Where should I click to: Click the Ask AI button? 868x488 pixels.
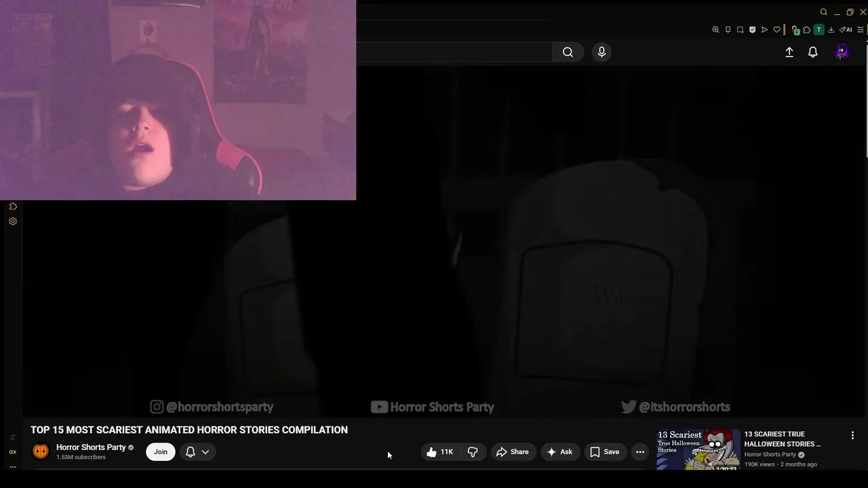click(559, 452)
